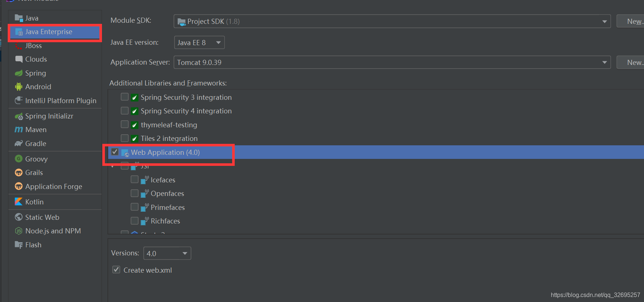
Task: Check the Openfaces checkbox
Action: [135, 193]
